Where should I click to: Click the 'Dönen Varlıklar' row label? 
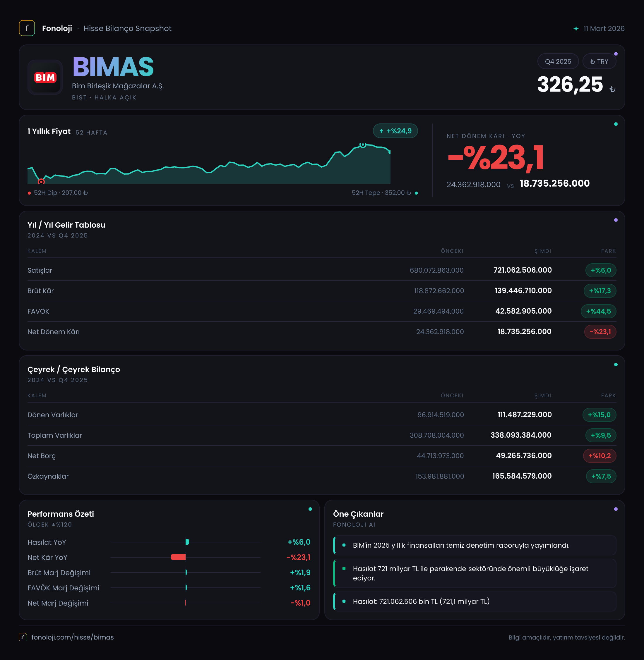(53, 415)
